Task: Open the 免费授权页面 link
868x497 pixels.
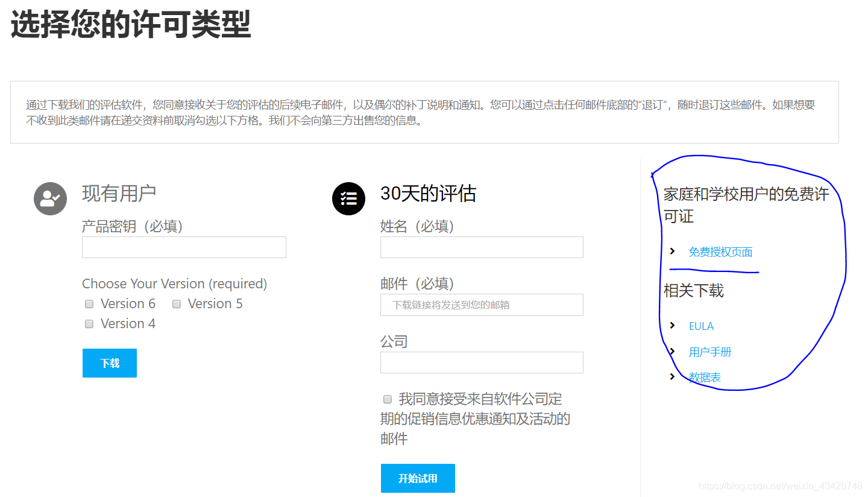Action: pyautogui.click(x=720, y=252)
